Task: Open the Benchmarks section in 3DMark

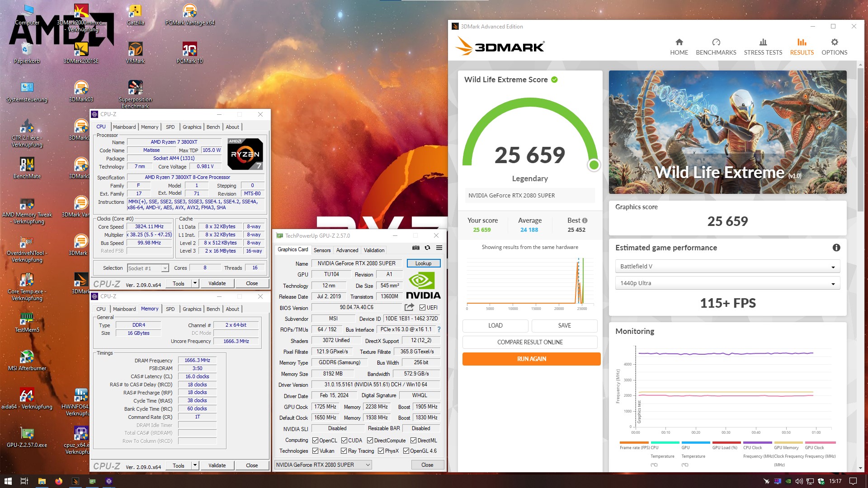Action: point(716,47)
